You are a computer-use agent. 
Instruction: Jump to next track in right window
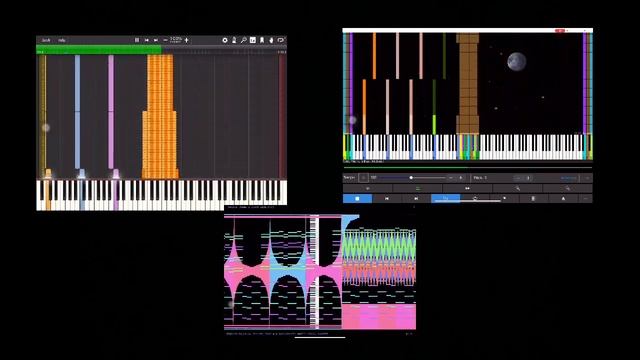pyautogui.click(x=416, y=198)
